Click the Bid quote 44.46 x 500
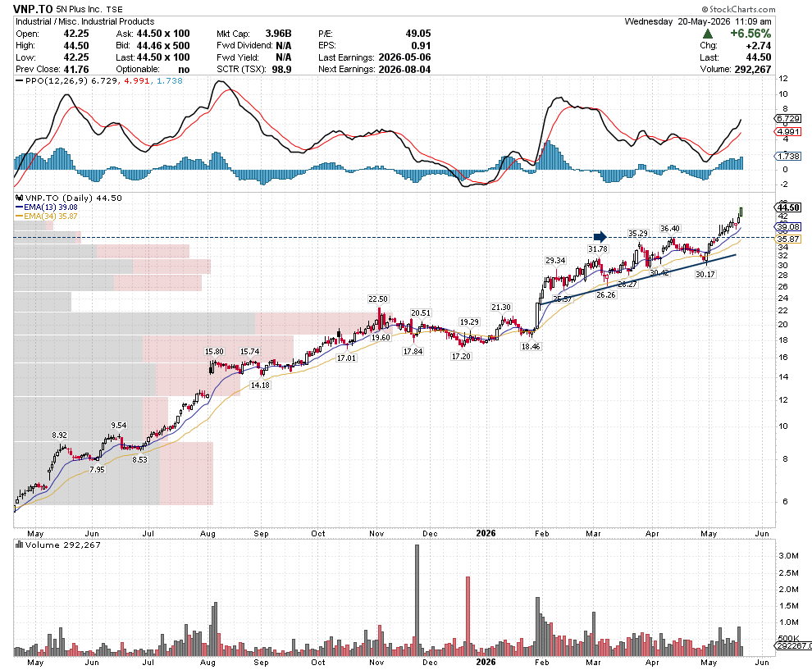Screen dimensions: 812x670 coord(163,46)
